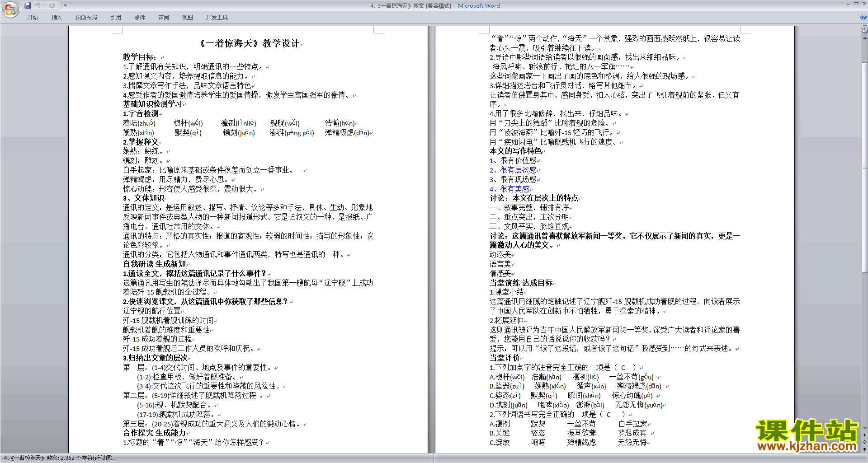Open the 邮件 ribbon tab
The height and width of the screenshot is (463, 868).
tap(139, 17)
